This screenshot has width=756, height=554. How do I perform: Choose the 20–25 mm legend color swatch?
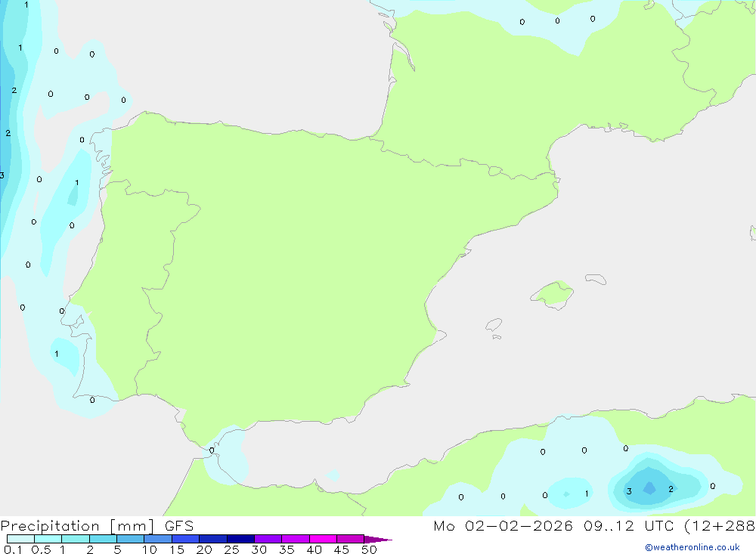(x=213, y=539)
